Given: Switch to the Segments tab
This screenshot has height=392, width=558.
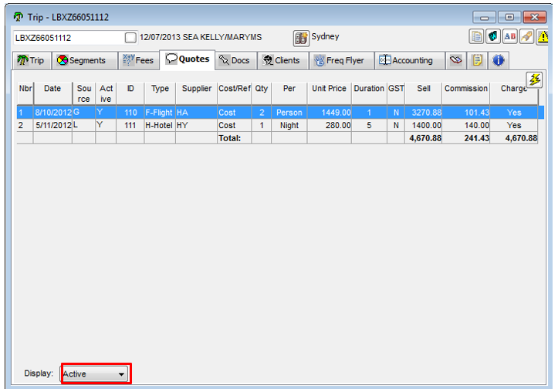Looking at the screenshot, I should pyautogui.click(x=85, y=60).
